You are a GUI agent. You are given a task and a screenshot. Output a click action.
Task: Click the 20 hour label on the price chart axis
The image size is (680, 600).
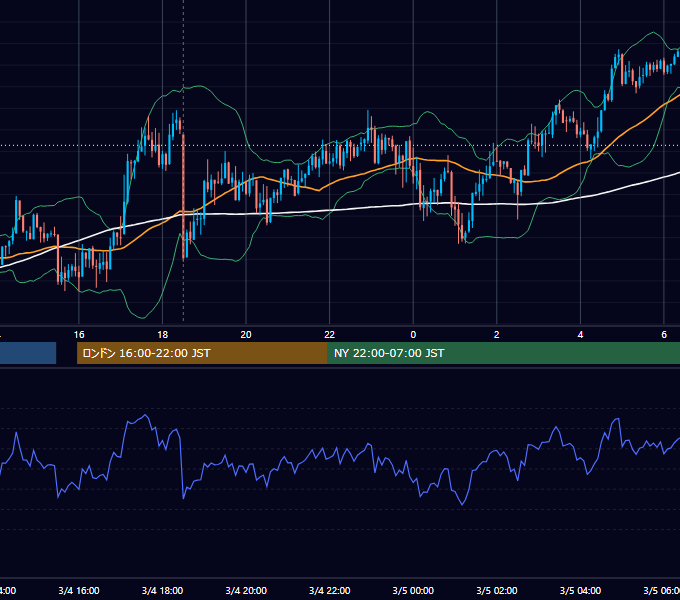[246, 334]
